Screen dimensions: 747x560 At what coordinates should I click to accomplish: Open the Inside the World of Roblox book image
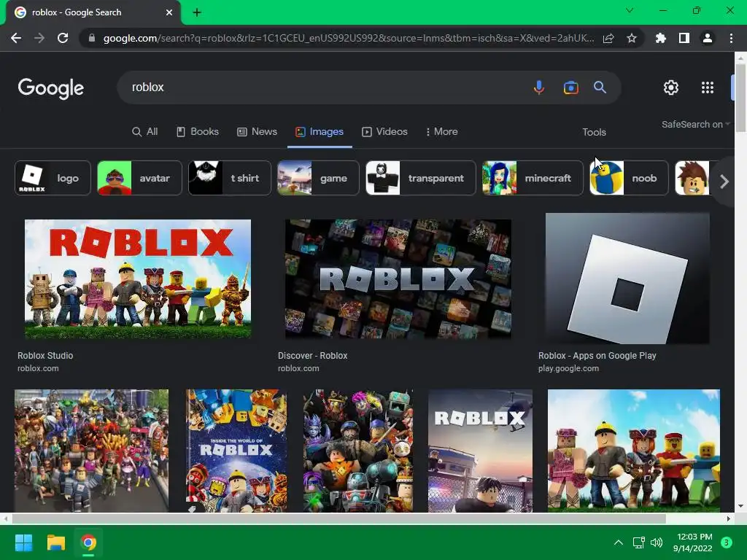[236, 451]
